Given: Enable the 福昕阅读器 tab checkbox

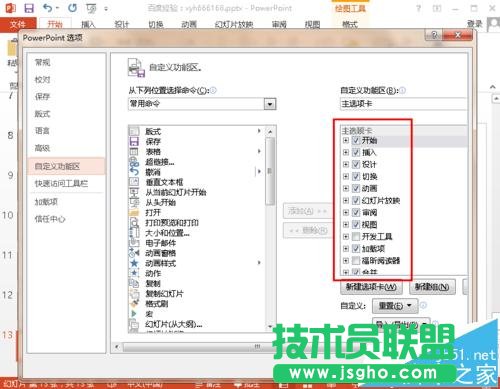Looking at the screenshot, I should pyautogui.click(x=356, y=260).
